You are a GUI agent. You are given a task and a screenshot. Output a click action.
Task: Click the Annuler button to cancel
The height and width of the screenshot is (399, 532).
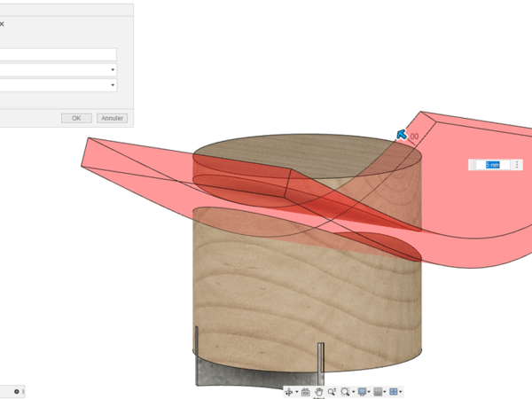click(x=112, y=118)
